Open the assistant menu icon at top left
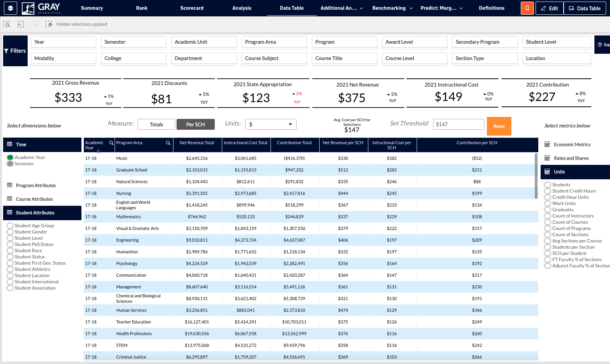The image size is (610, 364). 11,8
